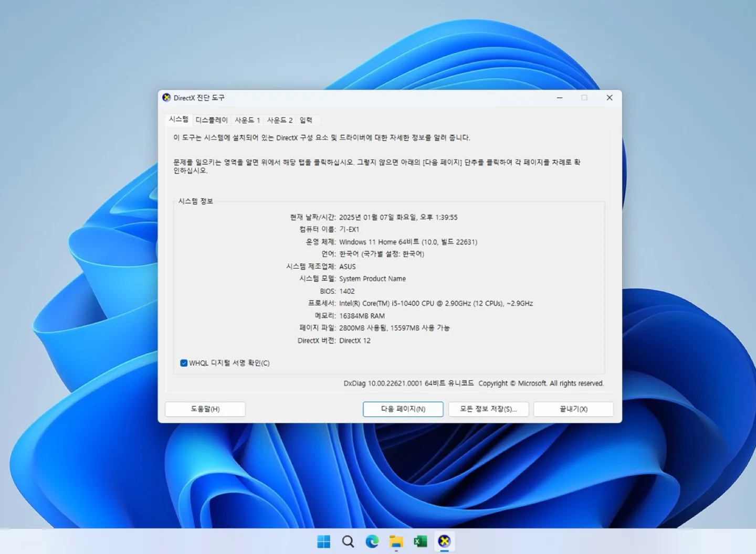756x554 pixels.
Task: Click the Intel Core i5-10400 processor text
Action: point(436,303)
